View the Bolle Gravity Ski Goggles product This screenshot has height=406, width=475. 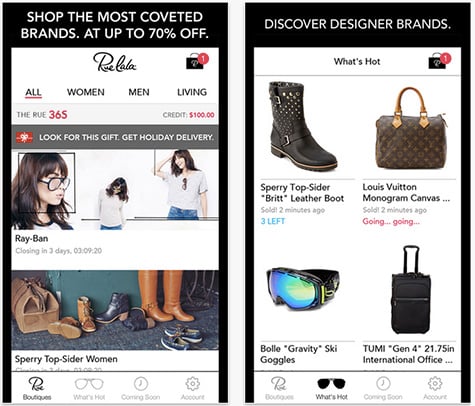pos(299,354)
